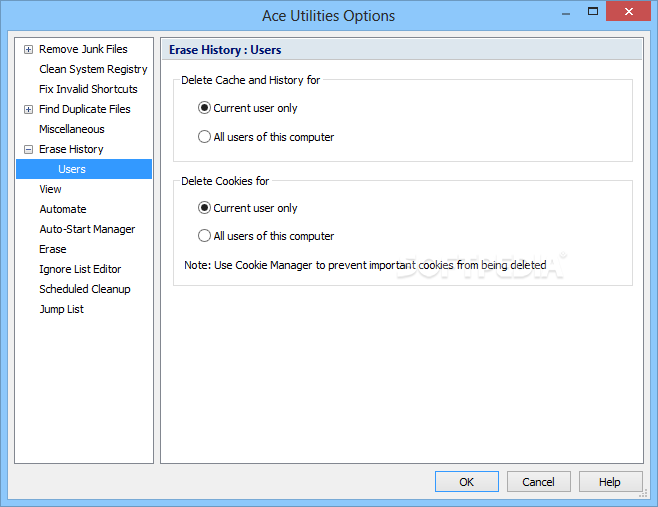
Task: Click the OK button
Action: [466, 481]
